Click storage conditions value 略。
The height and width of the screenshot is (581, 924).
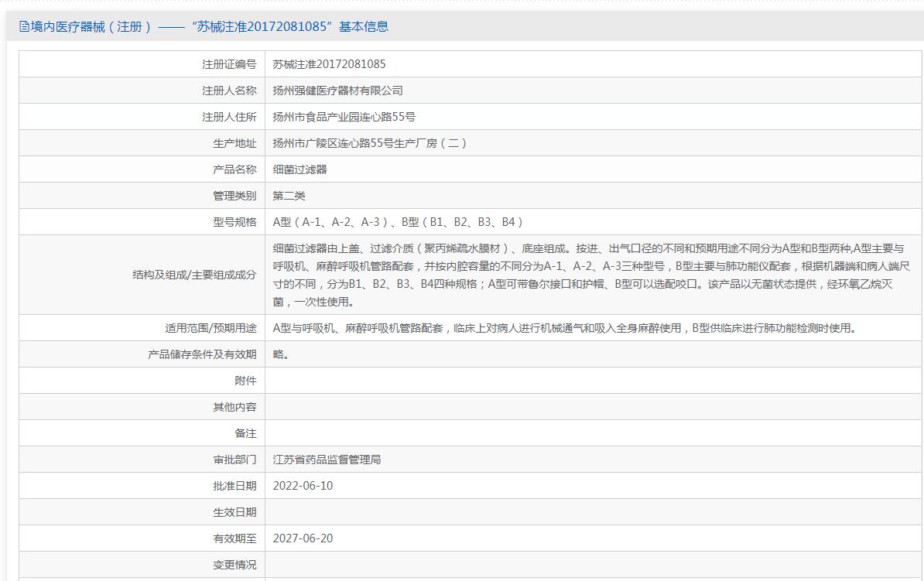(x=281, y=354)
